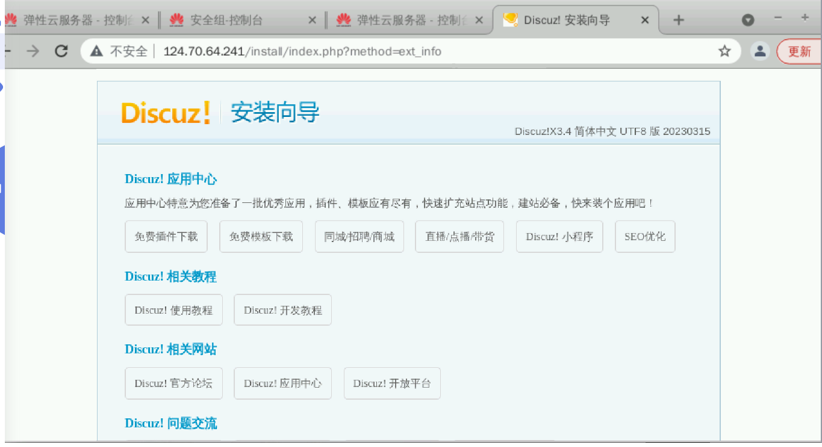Open the SEO优化 button

(645, 237)
